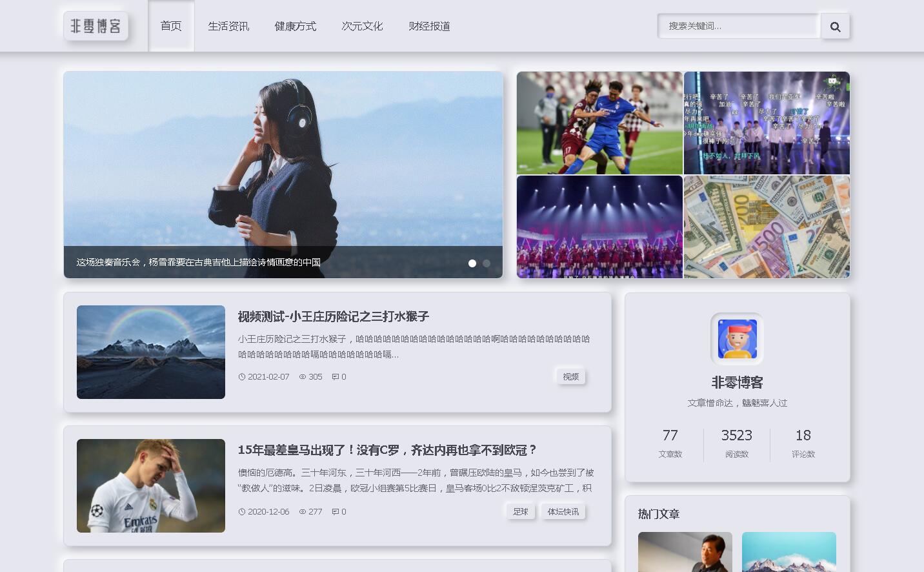
Task: Click the eye icon showing 305 views
Action: [x=303, y=376]
